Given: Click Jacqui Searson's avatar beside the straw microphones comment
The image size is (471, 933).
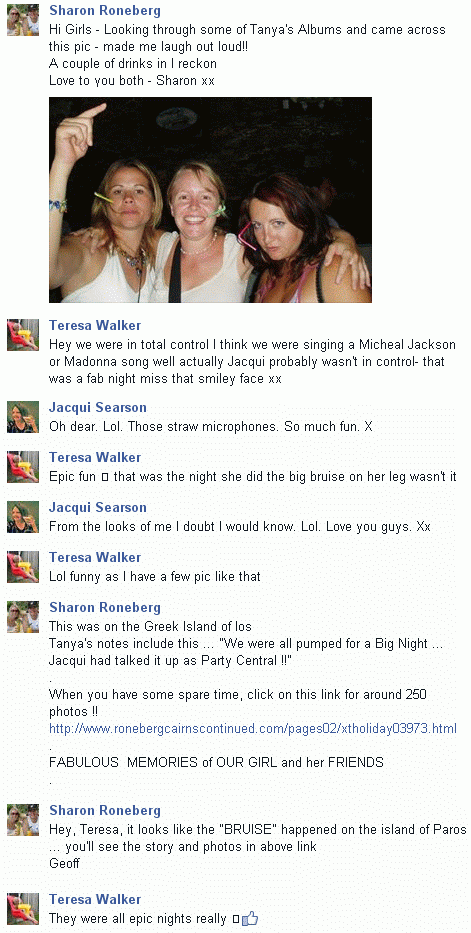Looking at the screenshot, I should pos(23,417).
